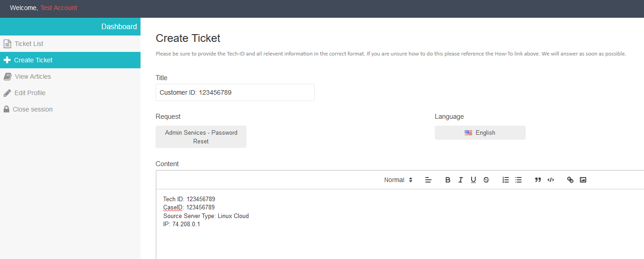Insert a bulleted list
This screenshot has width=644, height=259.
(x=518, y=180)
